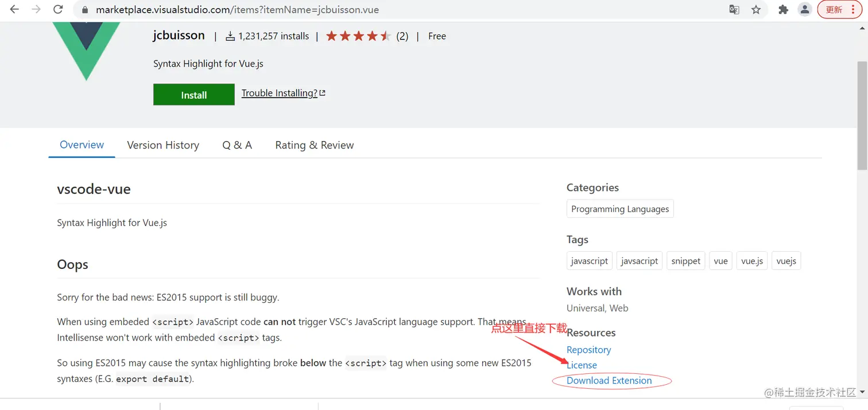The height and width of the screenshot is (410, 868).
Task: Click the Universal, Web text
Action: (597, 308)
